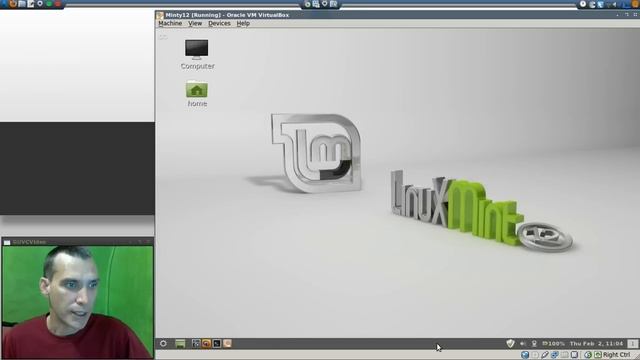Screen dimensions: 640x360
Task: Click the green desktop icon in guest panel
Action: coord(180,343)
